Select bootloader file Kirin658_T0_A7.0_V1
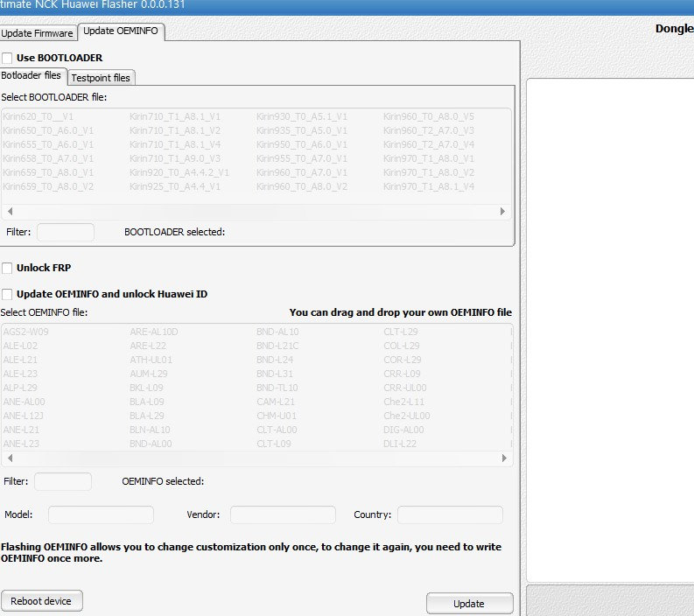694x616 pixels. 48,159
